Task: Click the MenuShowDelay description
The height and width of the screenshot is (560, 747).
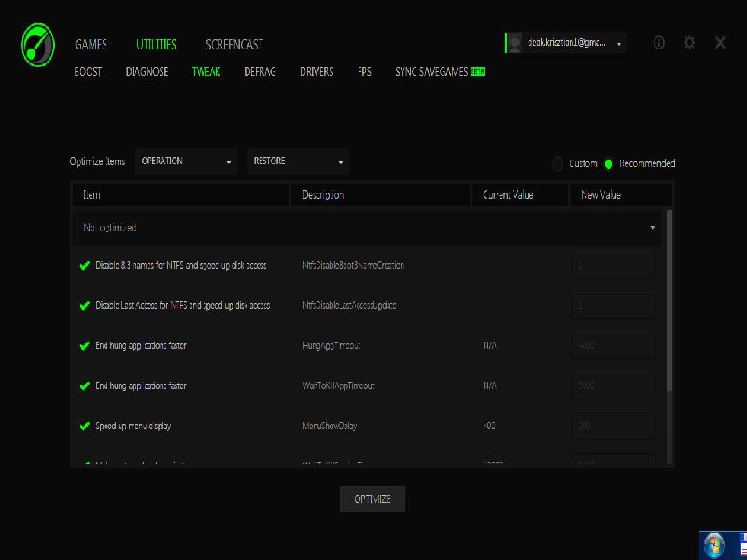Action: click(x=330, y=426)
